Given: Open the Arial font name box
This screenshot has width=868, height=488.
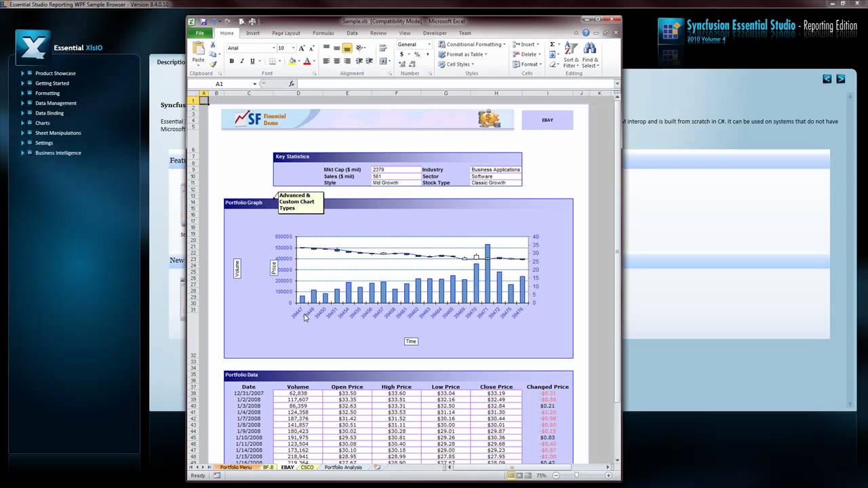Looking at the screenshot, I should pos(251,48).
